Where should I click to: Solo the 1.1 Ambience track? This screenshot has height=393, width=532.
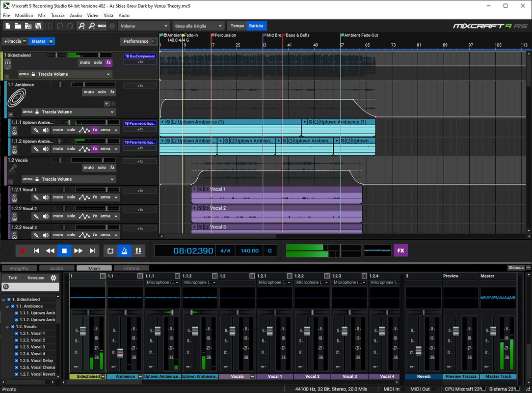coord(102,92)
